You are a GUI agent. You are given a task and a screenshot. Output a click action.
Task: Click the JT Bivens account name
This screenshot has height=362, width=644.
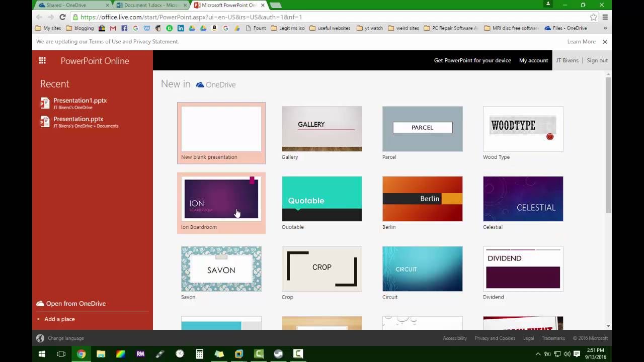[x=567, y=60]
